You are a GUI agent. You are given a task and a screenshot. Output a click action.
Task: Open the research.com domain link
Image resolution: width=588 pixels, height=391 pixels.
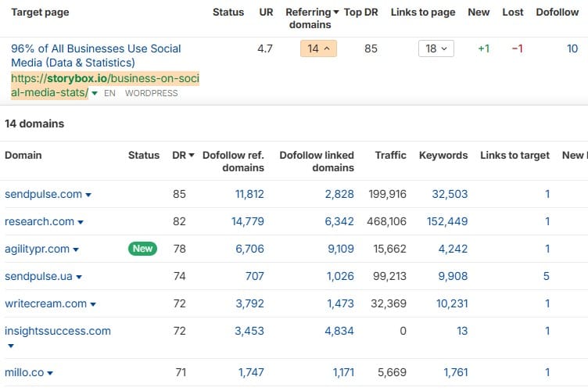(39, 222)
